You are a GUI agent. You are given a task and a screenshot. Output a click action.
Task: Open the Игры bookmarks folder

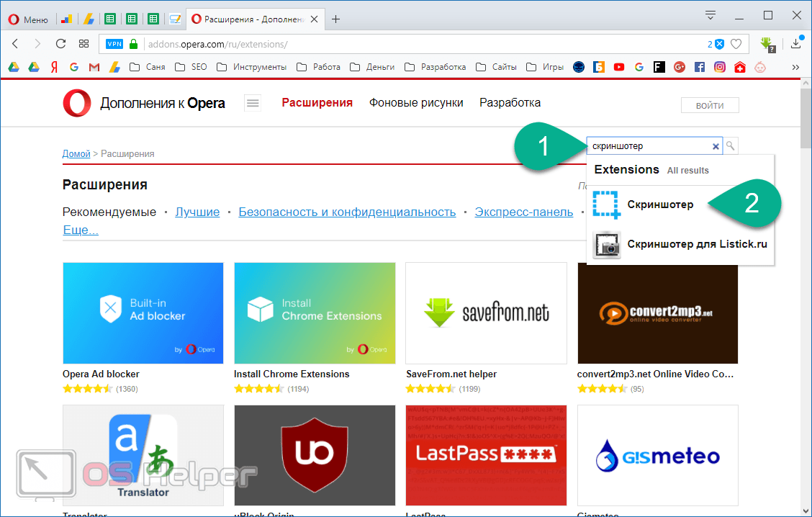click(x=544, y=67)
